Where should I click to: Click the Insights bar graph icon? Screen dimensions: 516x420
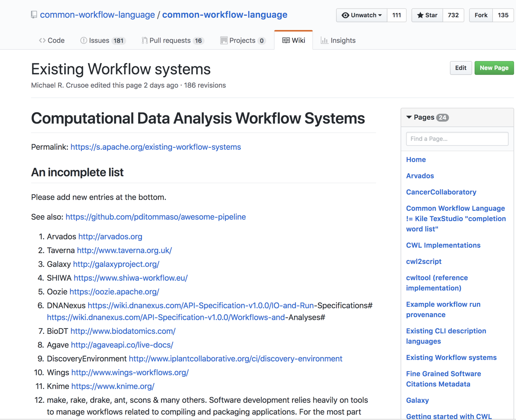point(324,40)
